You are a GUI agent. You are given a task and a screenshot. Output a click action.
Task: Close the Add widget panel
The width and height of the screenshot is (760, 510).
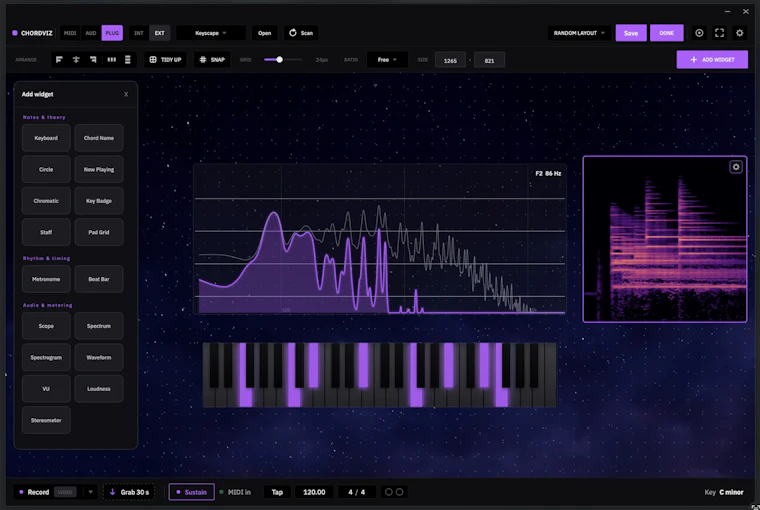(x=126, y=94)
